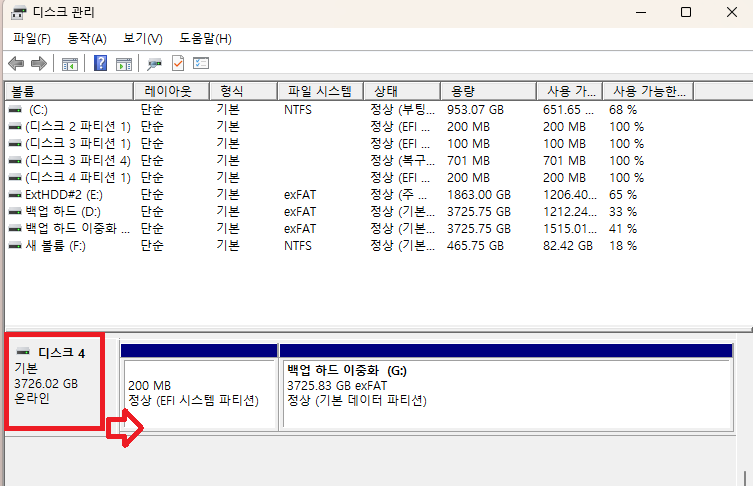Click the 사용 가... column header
This screenshot has height=486, width=753.
(570, 91)
